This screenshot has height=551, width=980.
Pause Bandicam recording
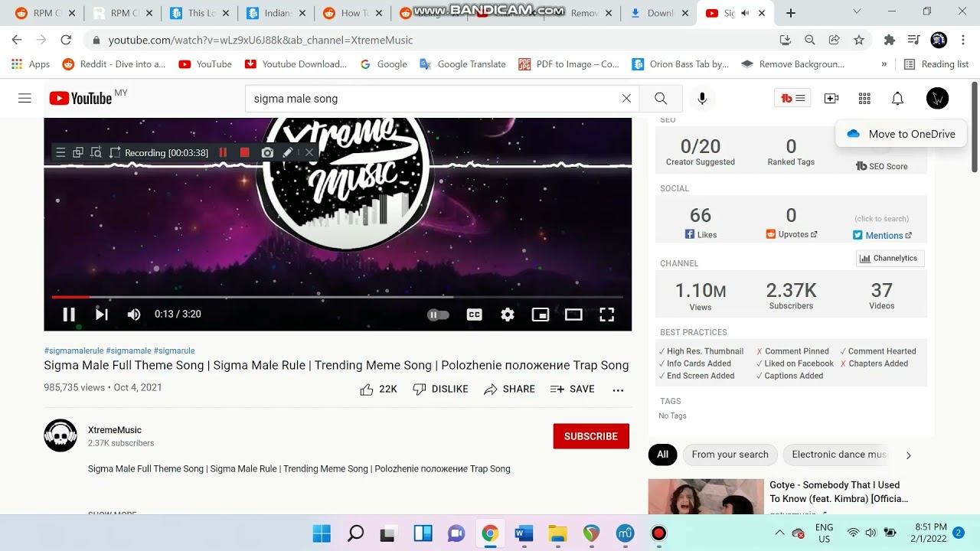click(x=223, y=152)
